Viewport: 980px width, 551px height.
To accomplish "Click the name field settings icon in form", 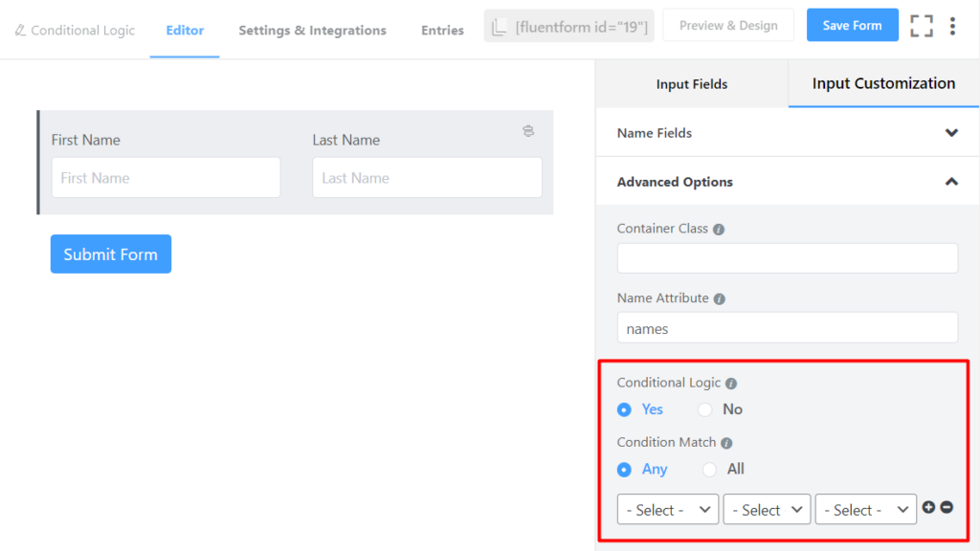I will [528, 130].
